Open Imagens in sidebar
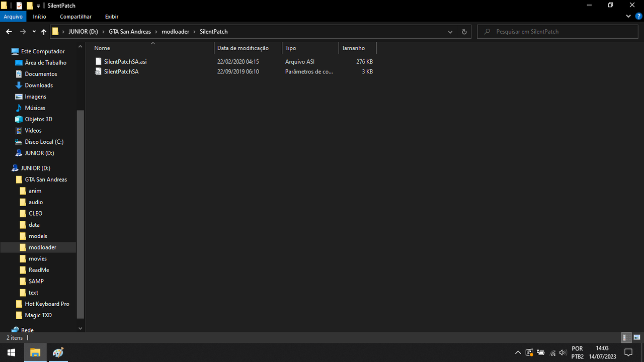This screenshot has height=362, width=644. click(x=35, y=97)
